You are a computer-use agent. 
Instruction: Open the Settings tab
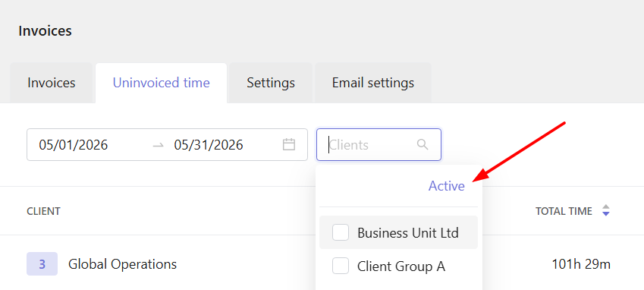coord(271,83)
